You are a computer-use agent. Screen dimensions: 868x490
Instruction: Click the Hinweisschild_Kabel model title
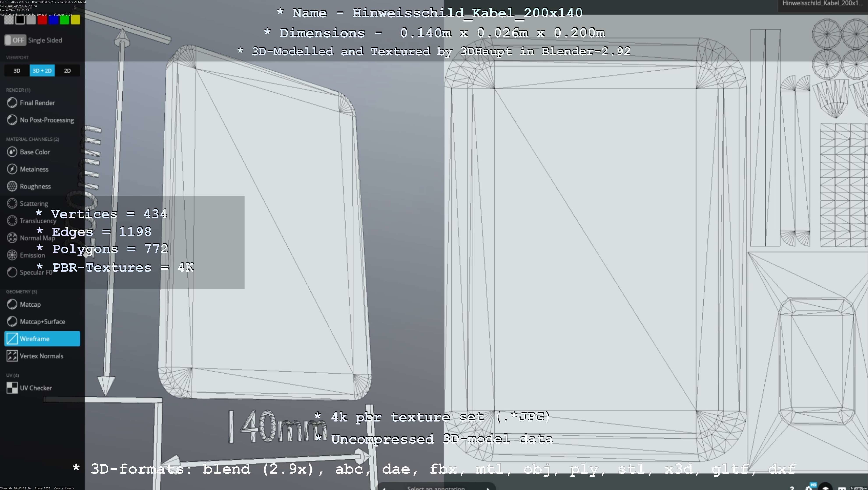822,4
